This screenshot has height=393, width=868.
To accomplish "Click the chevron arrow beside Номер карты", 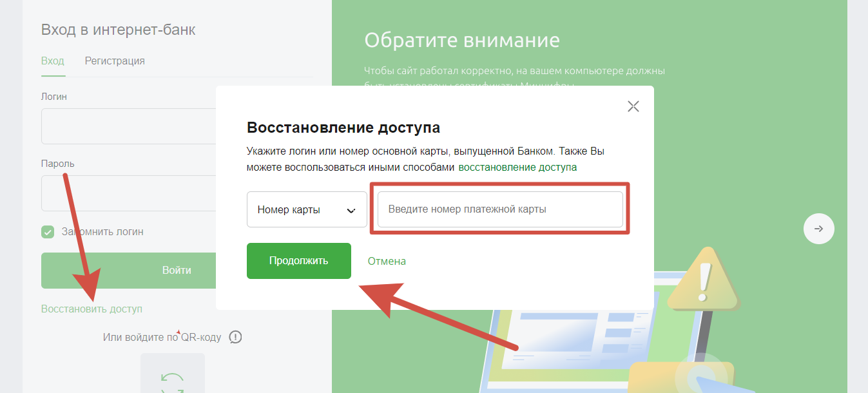I will pos(351,210).
